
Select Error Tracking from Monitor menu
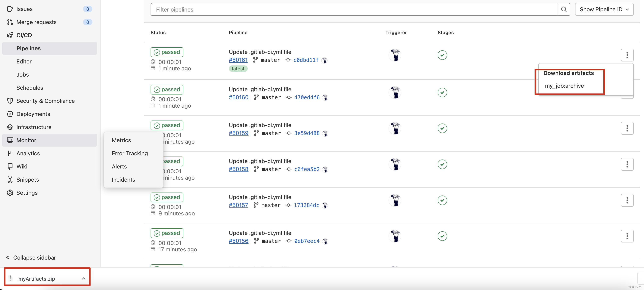click(x=130, y=153)
